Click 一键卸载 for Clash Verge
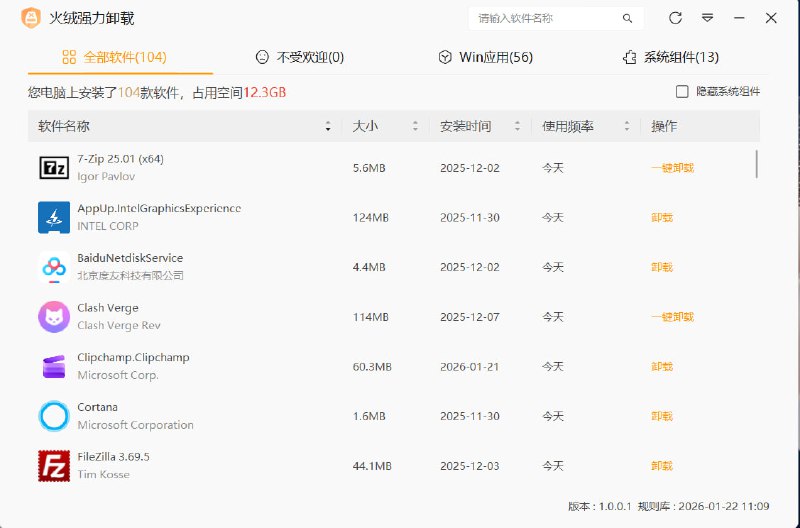The width and height of the screenshot is (800, 528). pyautogui.click(x=672, y=317)
